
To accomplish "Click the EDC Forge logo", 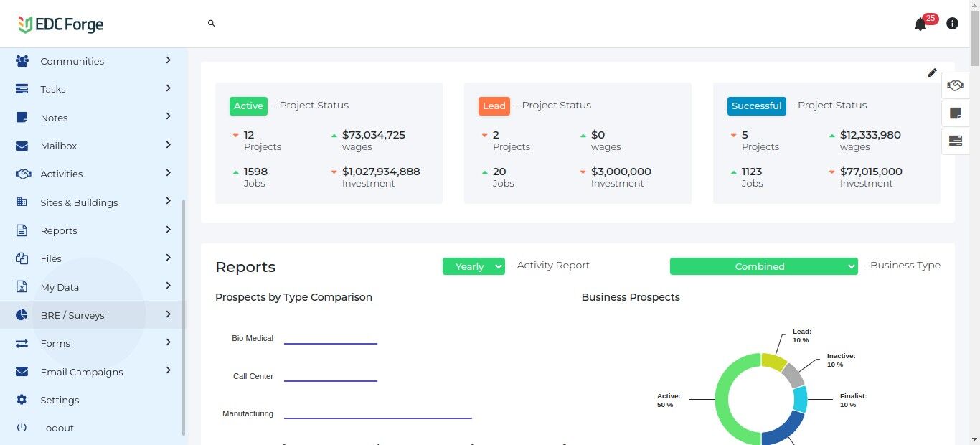I will pyautogui.click(x=61, y=24).
